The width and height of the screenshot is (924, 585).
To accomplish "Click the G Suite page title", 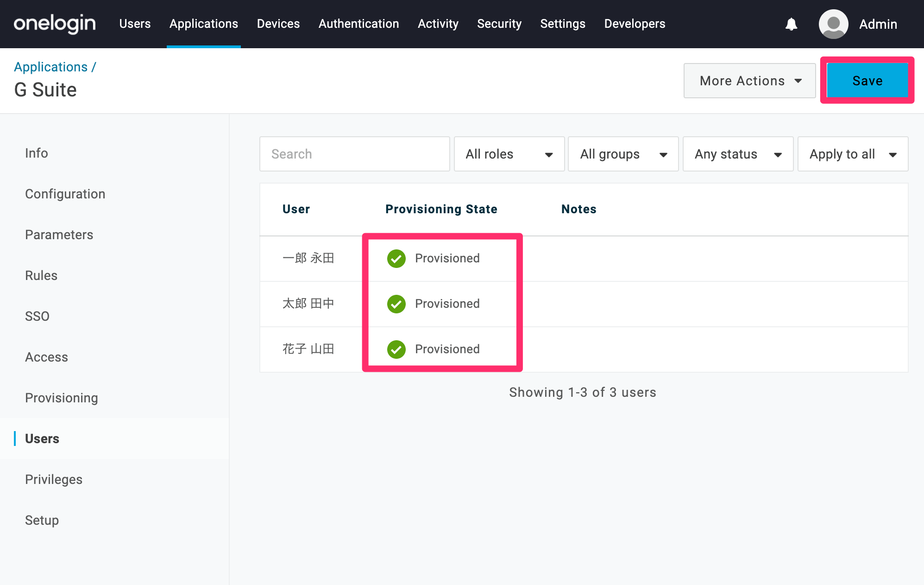I will (45, 89).
